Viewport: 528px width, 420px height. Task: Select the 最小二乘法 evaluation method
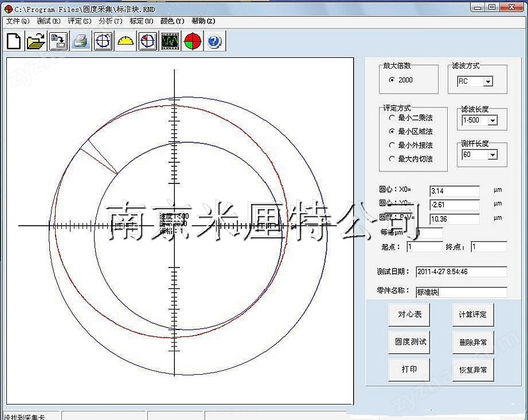410,118
